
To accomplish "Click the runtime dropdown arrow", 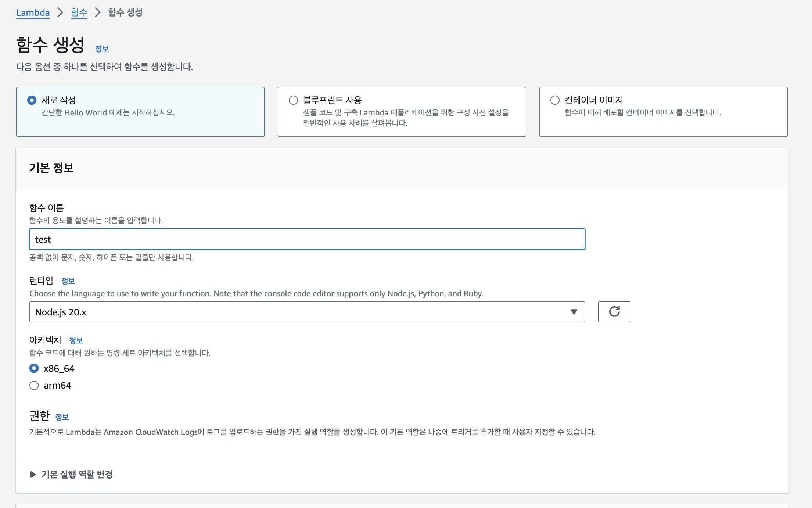I will click(574, 312).
